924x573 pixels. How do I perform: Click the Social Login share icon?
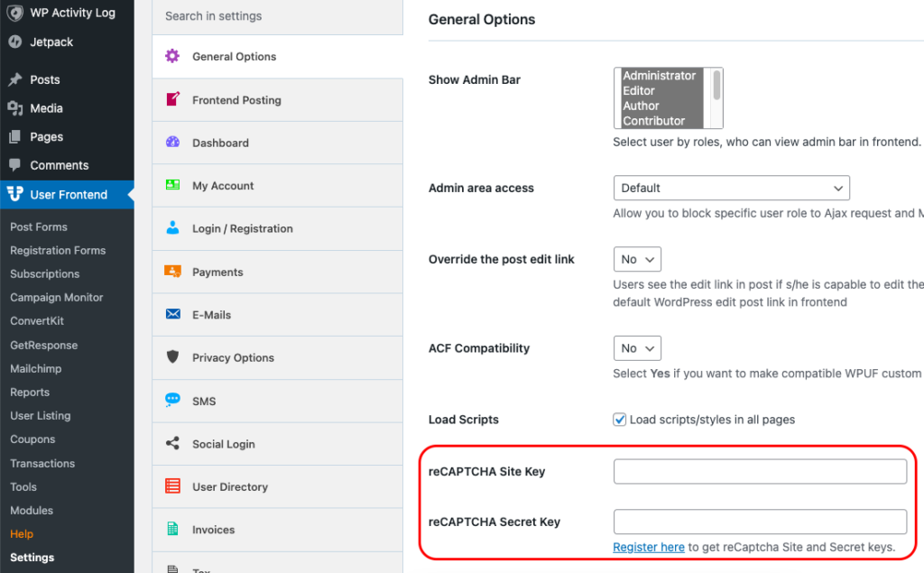172,443
